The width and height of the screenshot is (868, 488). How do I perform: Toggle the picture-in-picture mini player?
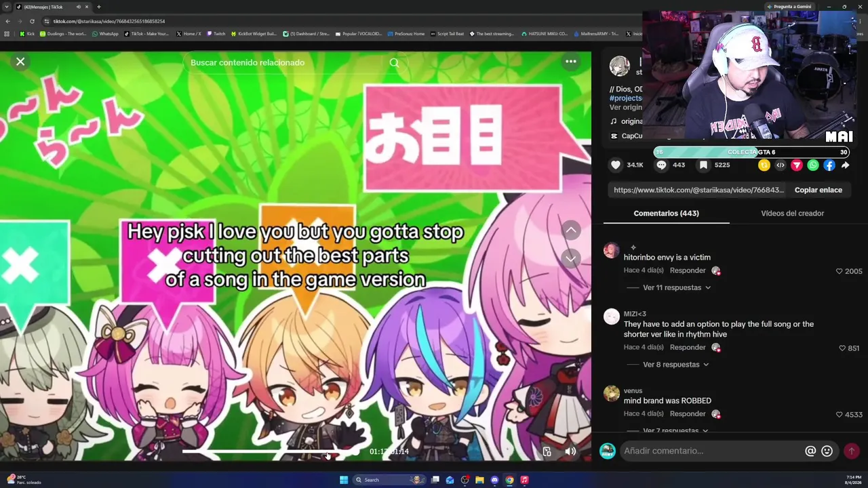click(x=547, y=451)
